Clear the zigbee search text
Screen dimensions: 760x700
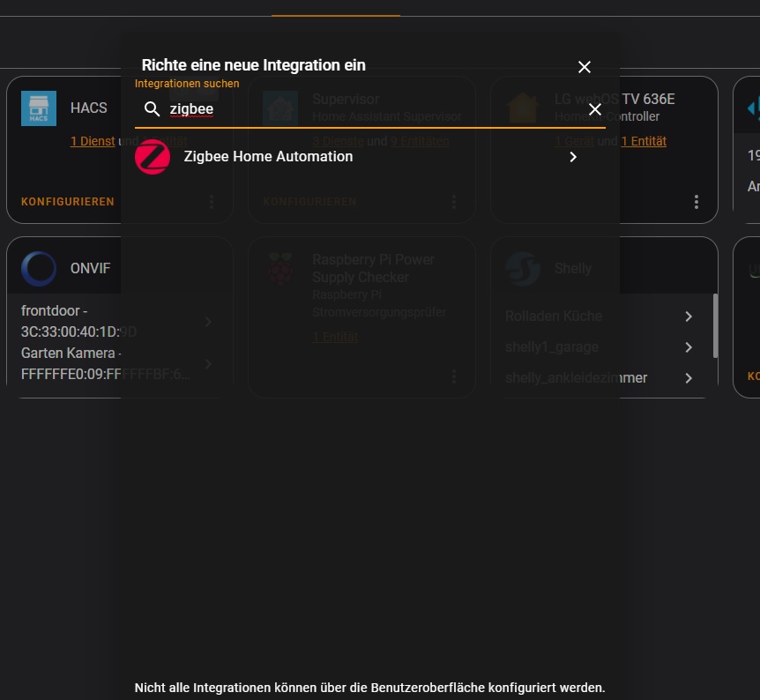595,109
